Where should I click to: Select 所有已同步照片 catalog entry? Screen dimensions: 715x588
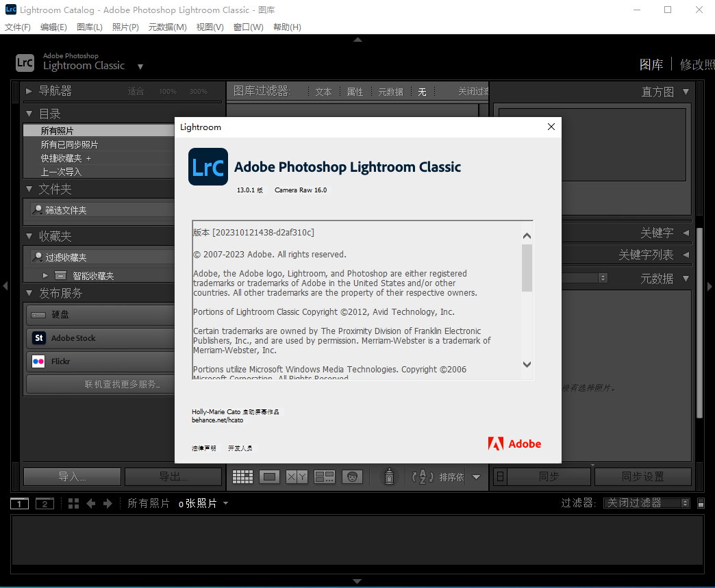pos(99,144)
